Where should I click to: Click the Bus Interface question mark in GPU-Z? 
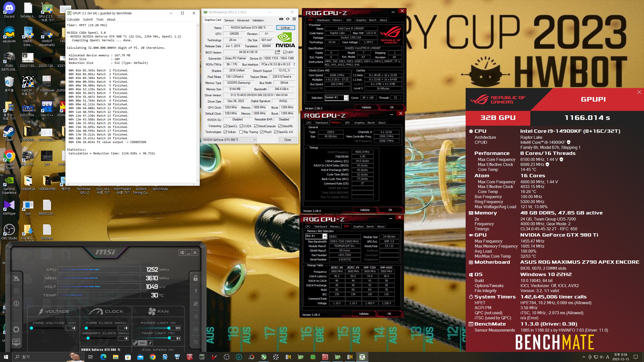(x=294, y=64)
